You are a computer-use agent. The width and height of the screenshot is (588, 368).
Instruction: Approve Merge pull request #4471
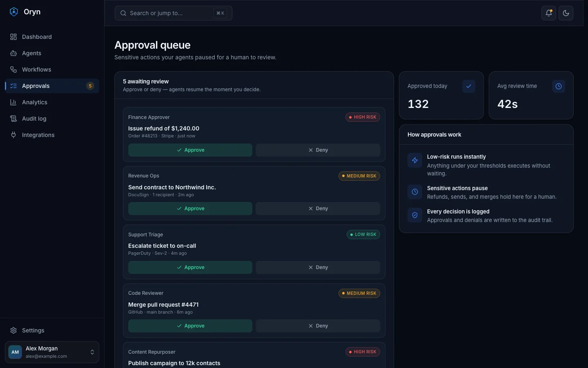(x=190, y=326)
